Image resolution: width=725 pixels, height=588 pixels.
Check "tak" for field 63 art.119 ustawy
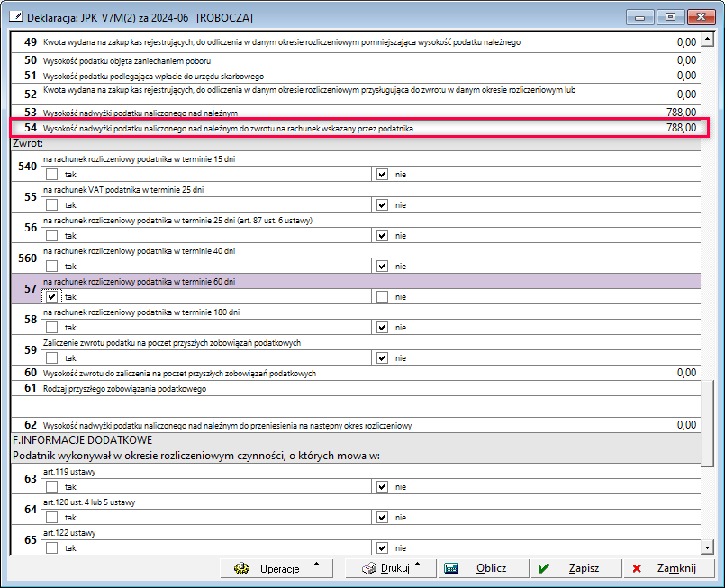(x=52, y=487)
